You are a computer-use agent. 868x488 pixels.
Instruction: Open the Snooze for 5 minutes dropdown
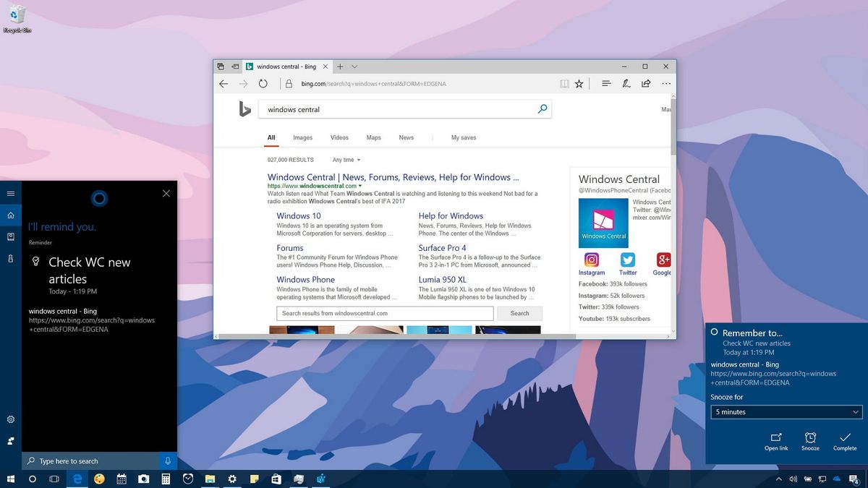tap(786, 412)
